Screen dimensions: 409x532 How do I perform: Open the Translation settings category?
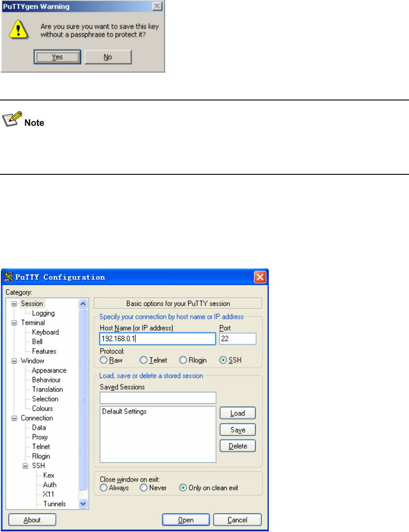(x=47, y=390)
